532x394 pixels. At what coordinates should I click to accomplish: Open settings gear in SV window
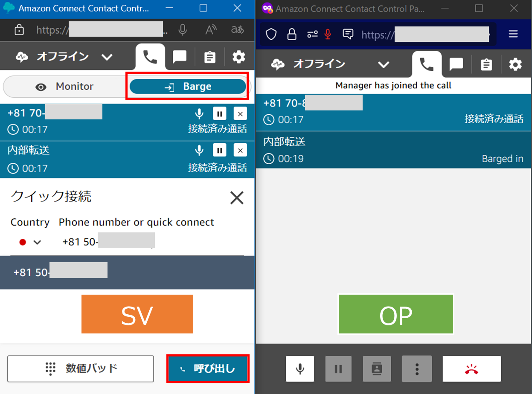coord(239,57)
